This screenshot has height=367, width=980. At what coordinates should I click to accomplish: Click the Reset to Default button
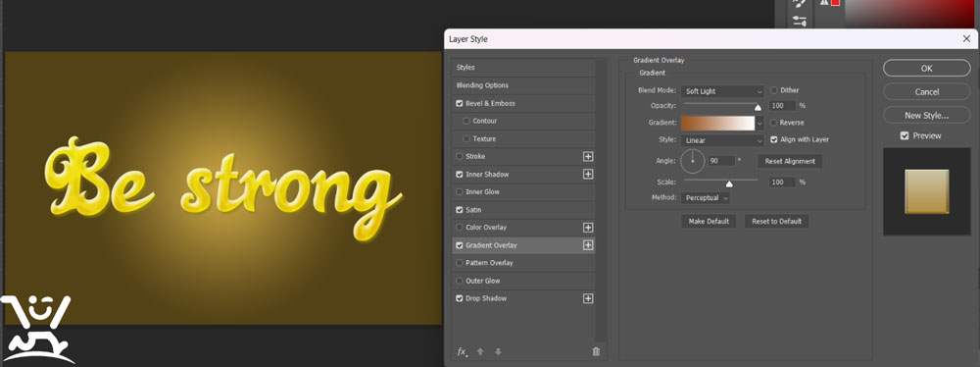click(776, 221)
